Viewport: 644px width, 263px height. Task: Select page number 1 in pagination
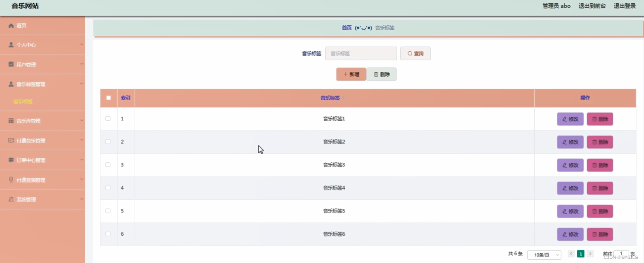(581, 254)
